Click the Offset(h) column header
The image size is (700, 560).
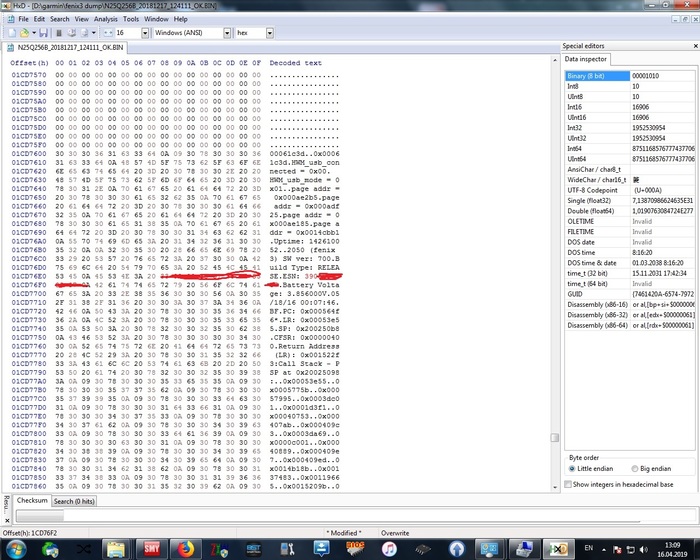point(29,63)
